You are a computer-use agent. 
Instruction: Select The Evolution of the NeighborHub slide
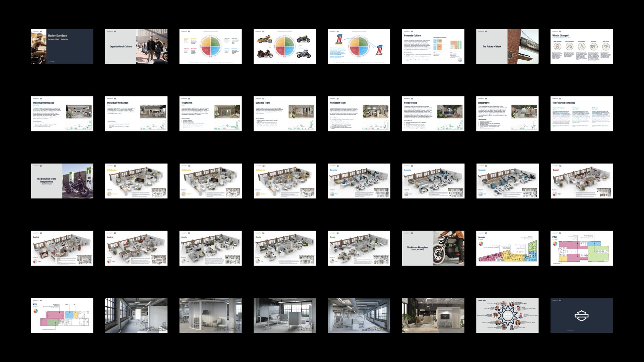click(62, 181)
